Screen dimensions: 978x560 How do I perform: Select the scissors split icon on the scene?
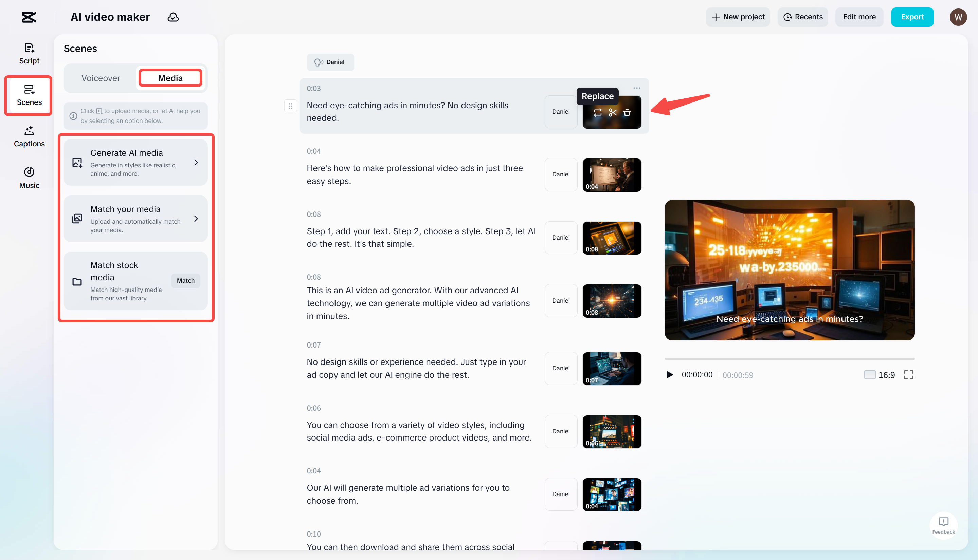[x=612, y=112]
